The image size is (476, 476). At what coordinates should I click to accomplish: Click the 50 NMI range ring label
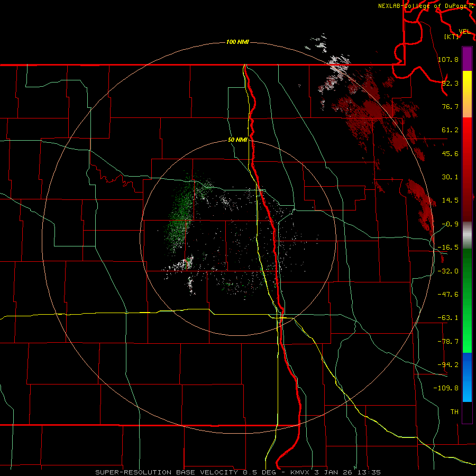[237, 140]
